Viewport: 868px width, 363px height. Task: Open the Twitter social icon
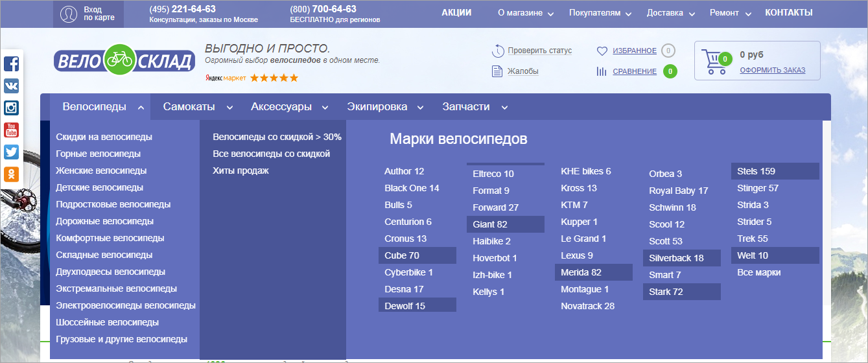[x=11, y=152]
